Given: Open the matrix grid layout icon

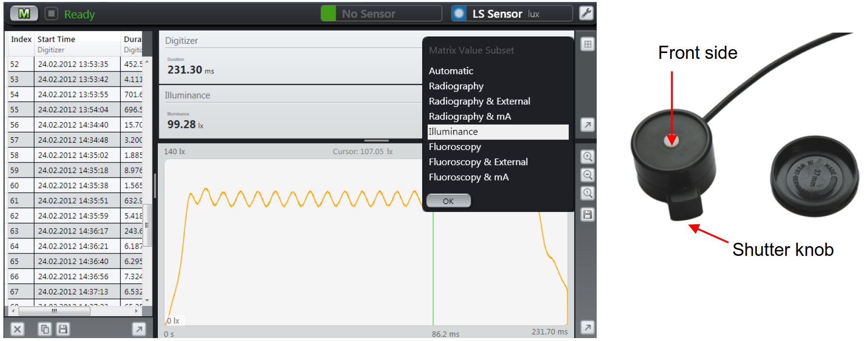Looking at the screenshot, I should point(587,44).
